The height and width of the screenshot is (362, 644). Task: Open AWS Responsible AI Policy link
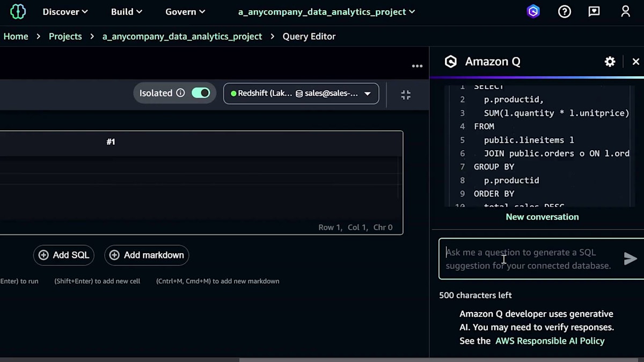point(550,341)
